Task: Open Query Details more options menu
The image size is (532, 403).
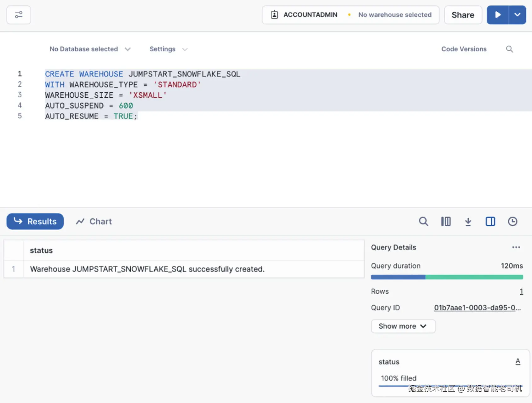Action: click(x=516, y=247)
